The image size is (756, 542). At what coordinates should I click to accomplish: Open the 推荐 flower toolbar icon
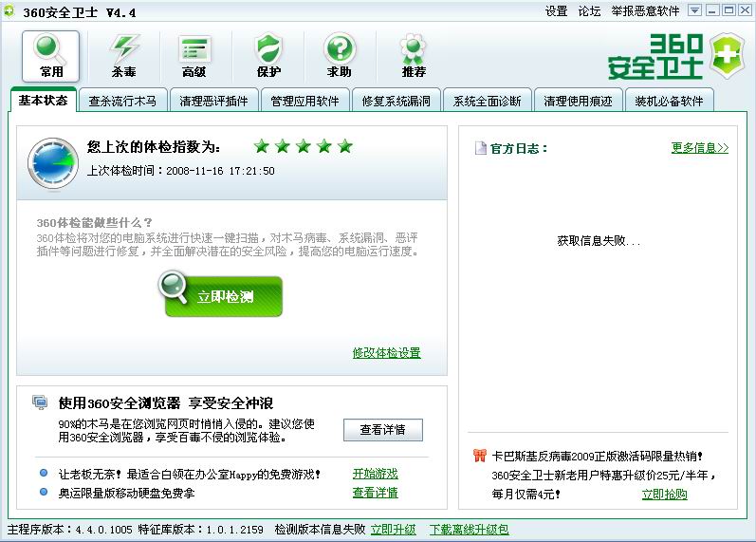click(414, 55)
